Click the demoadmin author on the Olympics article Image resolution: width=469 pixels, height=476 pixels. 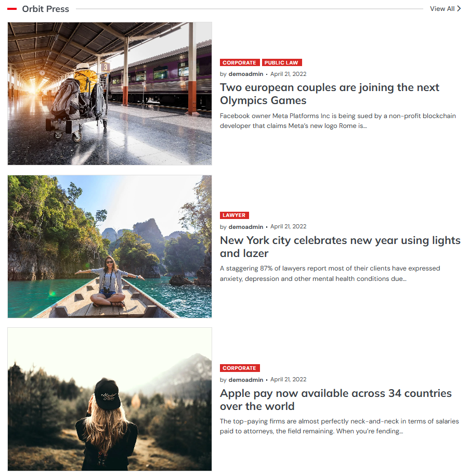[x=246, y=74]
